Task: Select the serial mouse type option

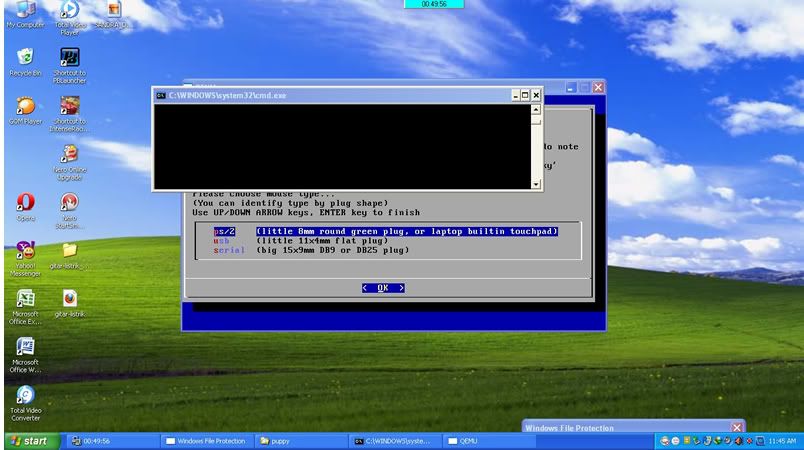Action: click(311, 250)
